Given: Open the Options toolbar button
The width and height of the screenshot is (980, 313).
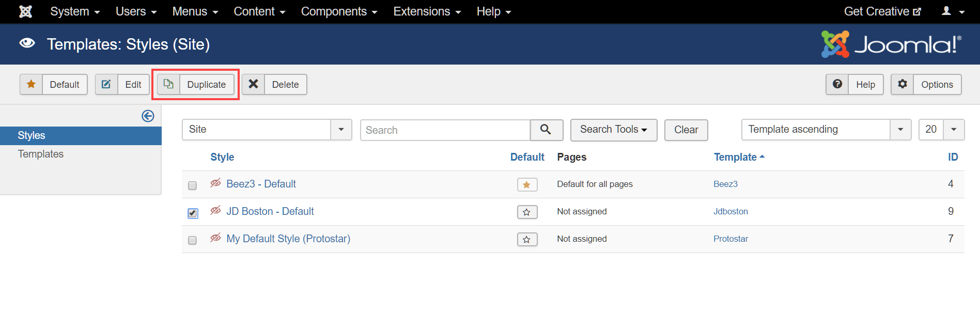Looking at the screenshot, I should tap(926, 84).
